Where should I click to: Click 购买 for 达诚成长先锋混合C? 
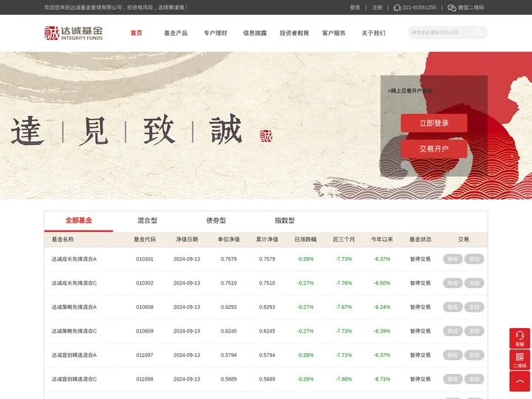tap(453, 283)
